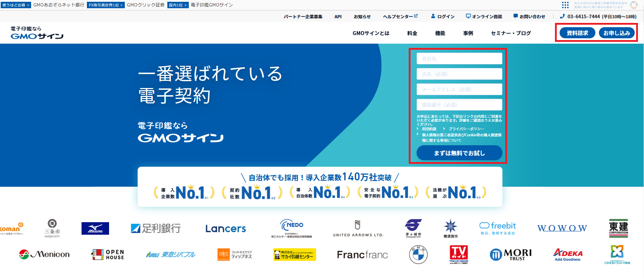Click the GMOクリック証券 banner link
Viewport: 644px width, 278px height.
pyautogui.click(x=146, y=5)
